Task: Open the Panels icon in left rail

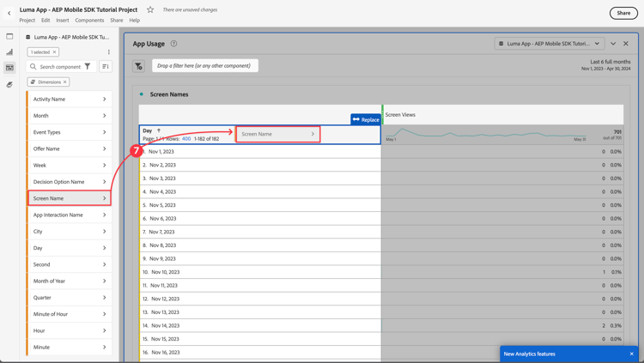Action: pos(9,36)
